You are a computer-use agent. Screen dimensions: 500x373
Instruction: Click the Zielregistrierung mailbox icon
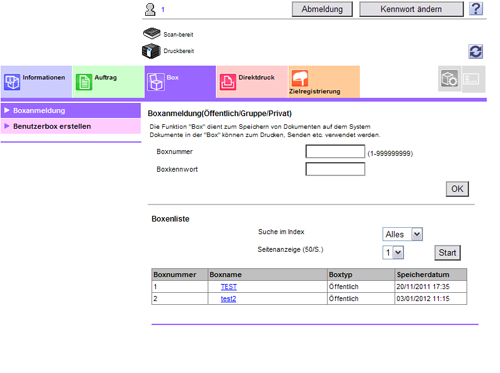pos(300,78)
